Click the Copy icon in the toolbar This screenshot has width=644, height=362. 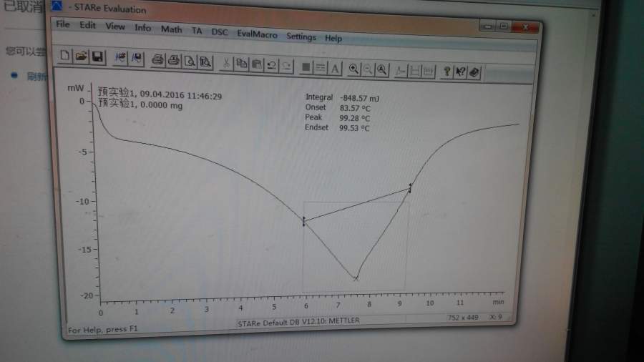pyautogui.click(x=242, y=64)
